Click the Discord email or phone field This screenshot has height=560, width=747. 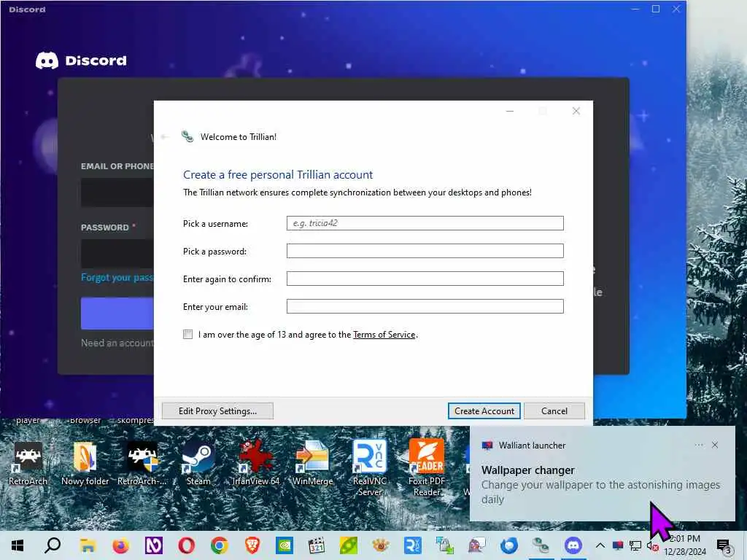pos(117,192)
